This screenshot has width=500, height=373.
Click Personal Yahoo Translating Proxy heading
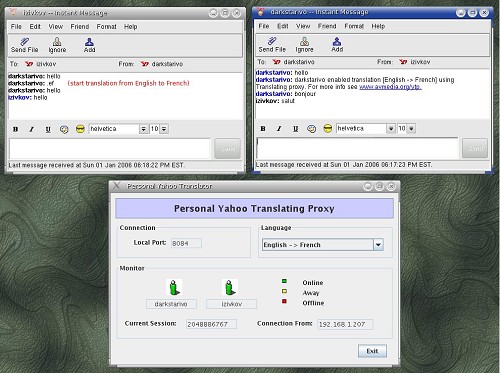pyautogui.click(x=254, y=209)
